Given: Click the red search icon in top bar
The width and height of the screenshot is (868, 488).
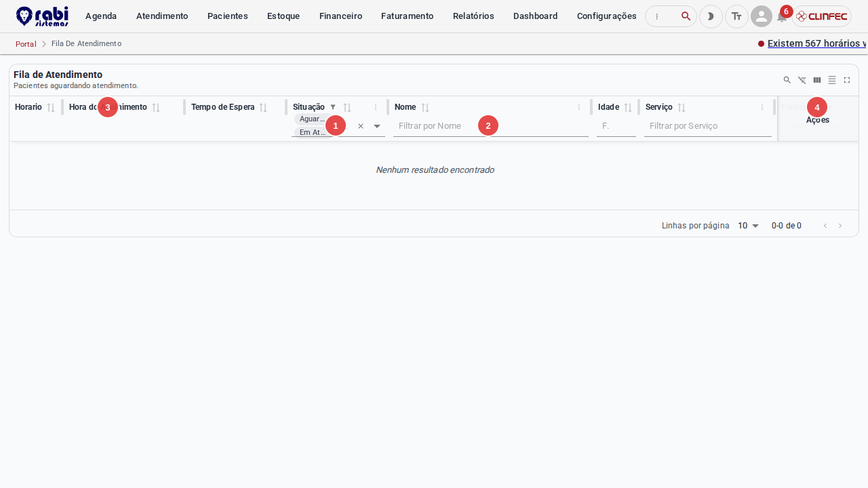Looking at the screenshot, I should pyautogui.click(x=686, y=16).
